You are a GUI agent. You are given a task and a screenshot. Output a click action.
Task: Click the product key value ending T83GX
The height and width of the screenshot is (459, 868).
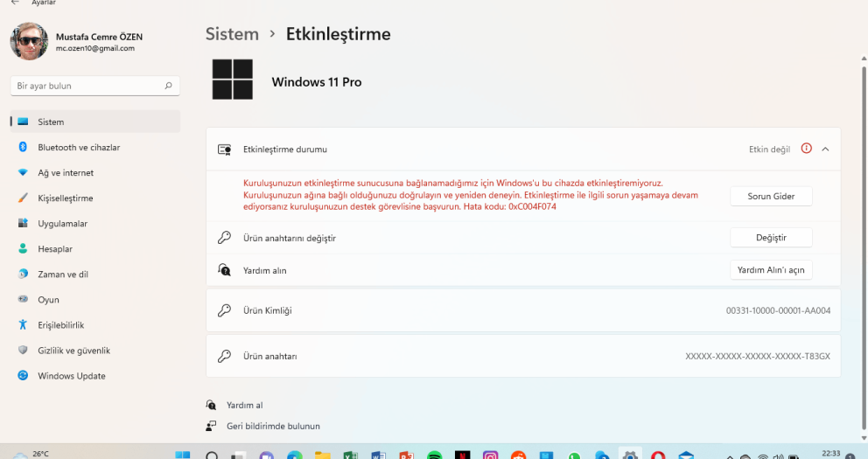coord(758,357)
